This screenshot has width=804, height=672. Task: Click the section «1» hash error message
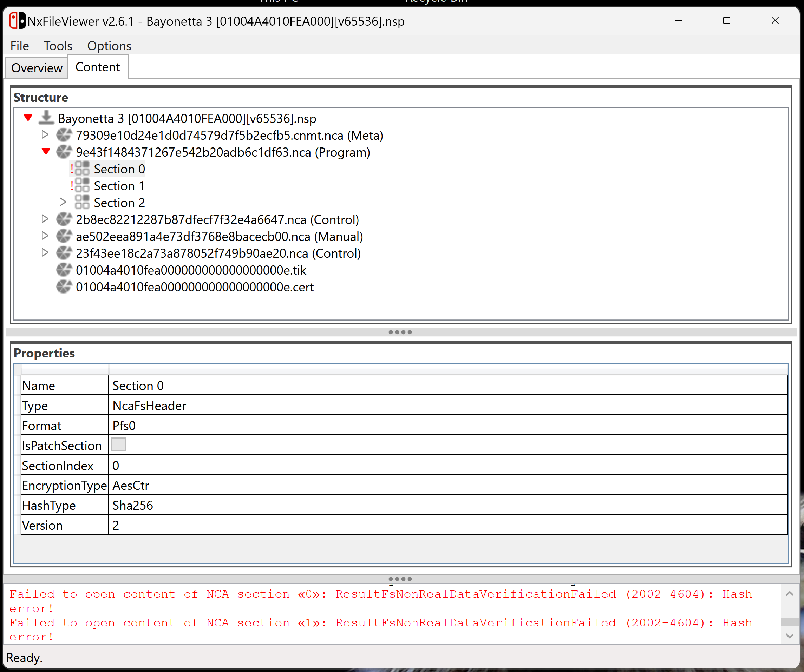(380, 630)
